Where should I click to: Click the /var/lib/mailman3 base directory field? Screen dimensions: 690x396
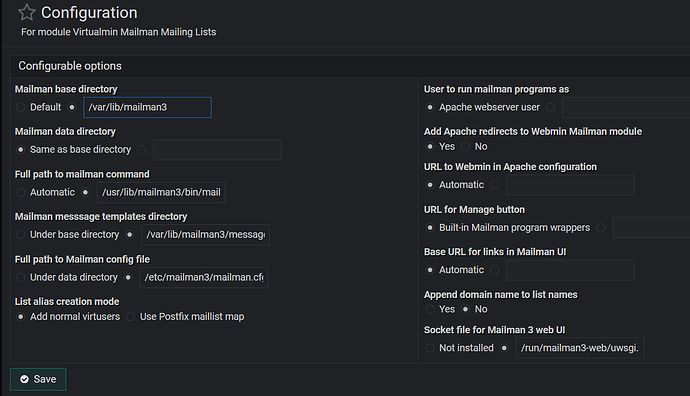tap(147, 107)
